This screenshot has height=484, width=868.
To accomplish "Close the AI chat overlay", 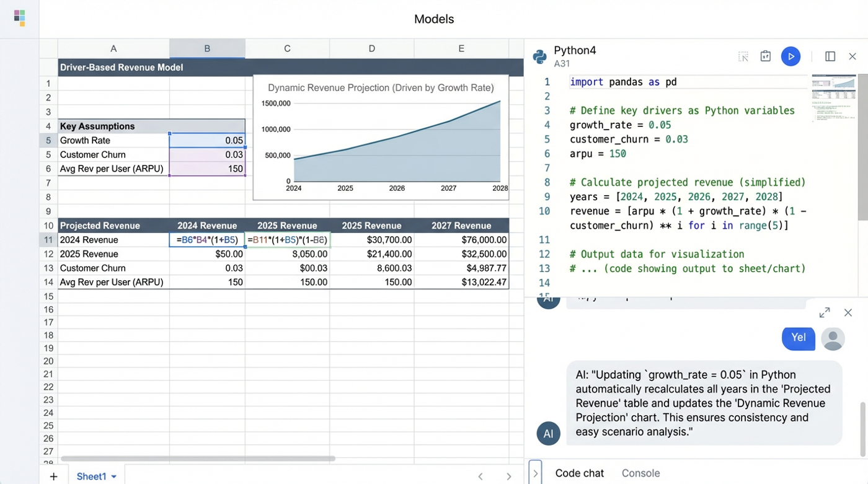I will 848,312.
